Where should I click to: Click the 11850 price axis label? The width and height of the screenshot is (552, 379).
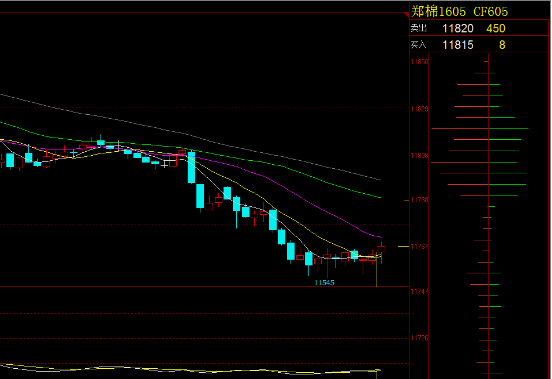pyautogui.click(x=420, y=62)
